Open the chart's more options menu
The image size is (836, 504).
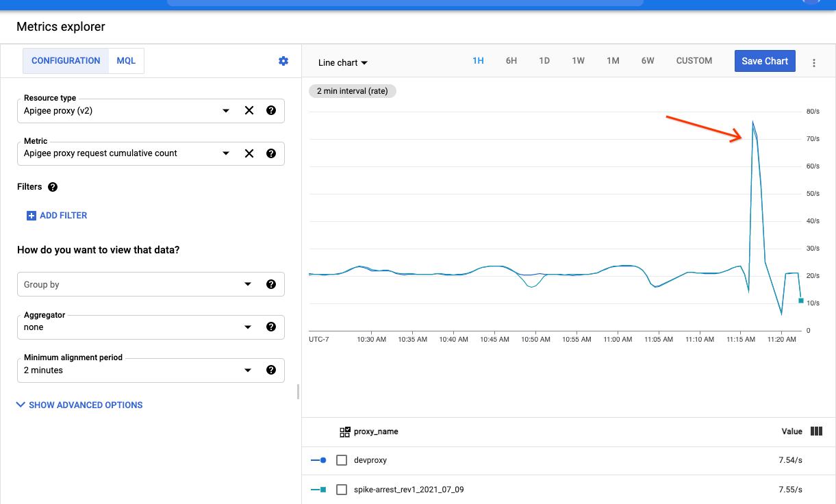click(x=814, y=63)
